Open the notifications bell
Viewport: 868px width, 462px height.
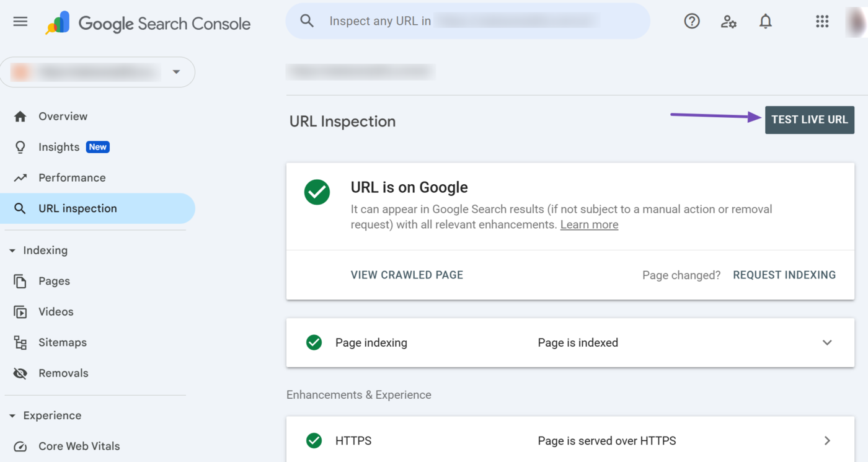pos(766,22)
